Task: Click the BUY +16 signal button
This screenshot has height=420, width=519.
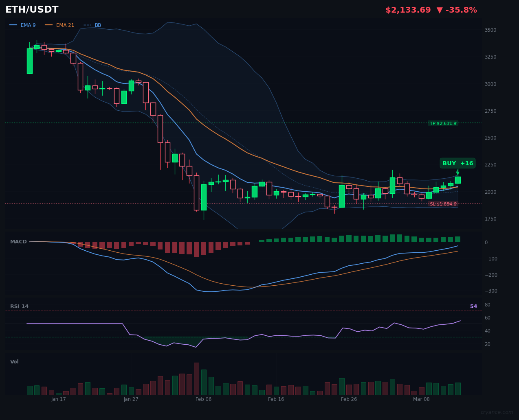Action: click(457, 163)
